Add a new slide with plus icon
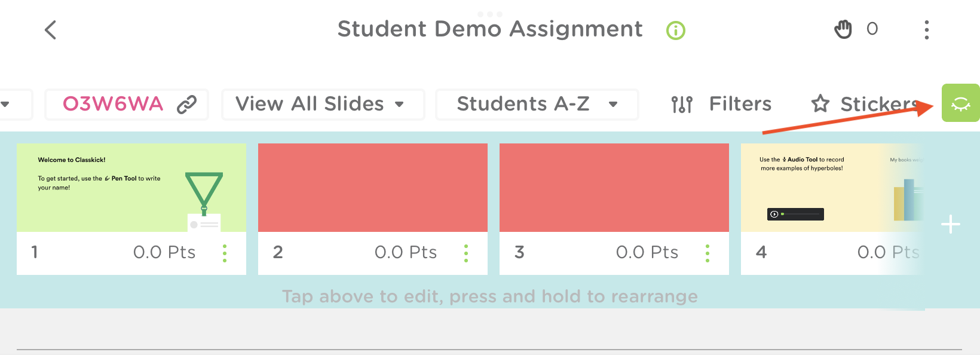 [950, 225]
